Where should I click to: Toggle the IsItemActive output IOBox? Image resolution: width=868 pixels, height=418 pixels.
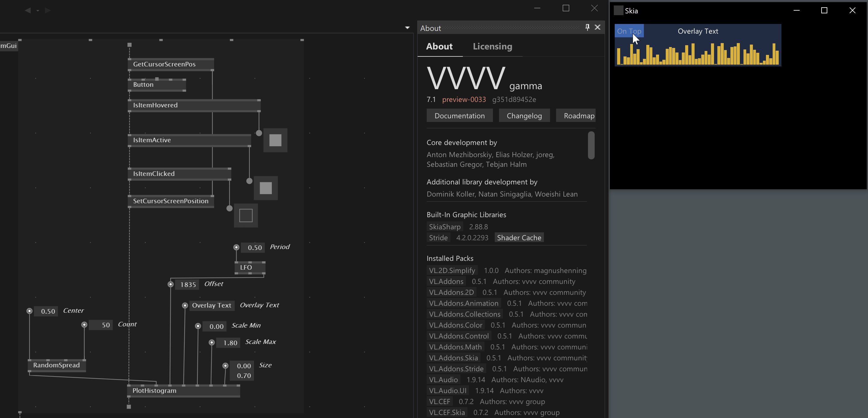[x=265, y=188]
